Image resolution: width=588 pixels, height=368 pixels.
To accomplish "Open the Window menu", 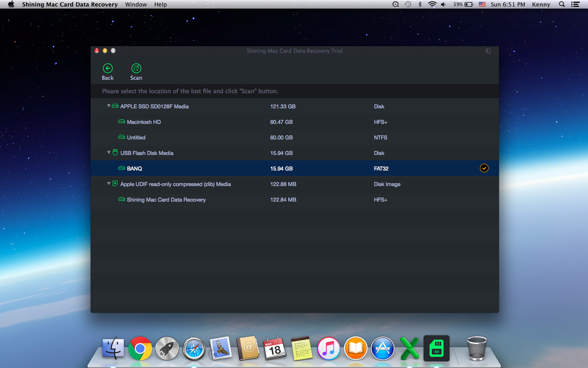I will pyautogui.click(x=136, y=4).
